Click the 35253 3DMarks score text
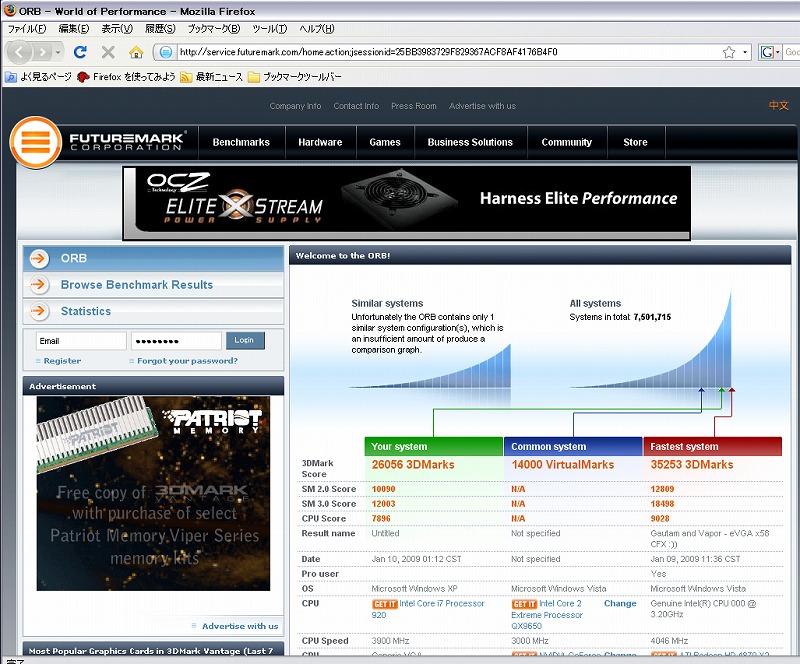 click(691, 464)
